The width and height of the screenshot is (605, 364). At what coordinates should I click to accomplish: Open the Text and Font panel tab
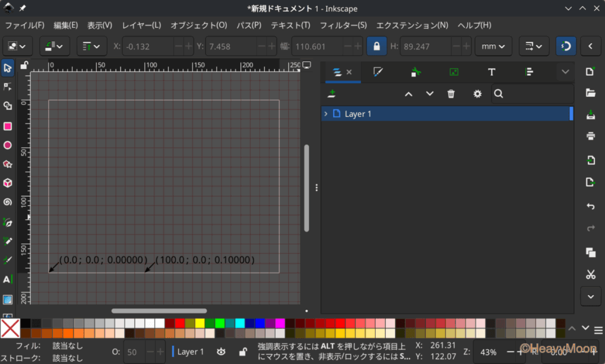coord(491,72)
